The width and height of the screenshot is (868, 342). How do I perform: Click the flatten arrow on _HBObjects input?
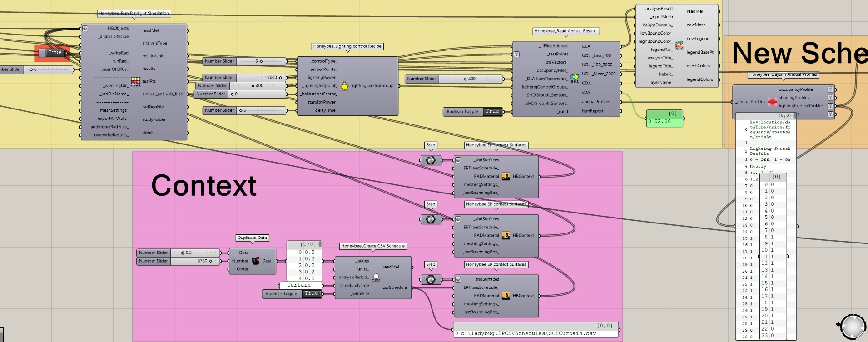coord(85,28)
